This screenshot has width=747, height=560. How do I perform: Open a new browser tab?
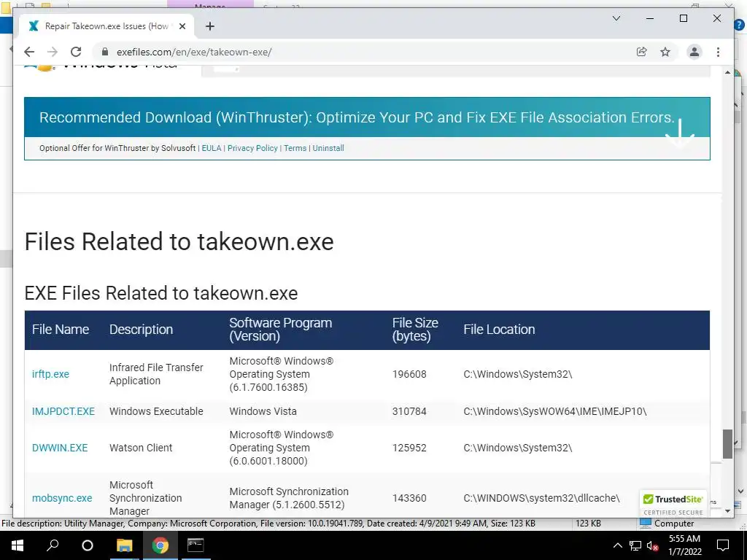pos(209,26)
